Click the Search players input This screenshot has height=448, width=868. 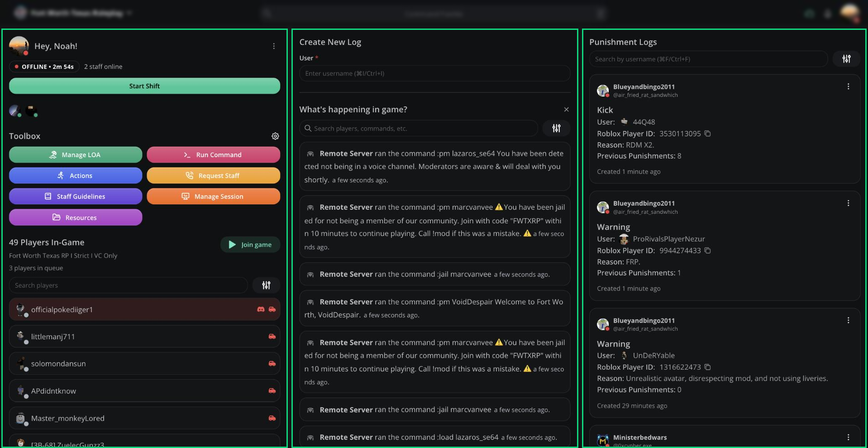click(128, 285)
